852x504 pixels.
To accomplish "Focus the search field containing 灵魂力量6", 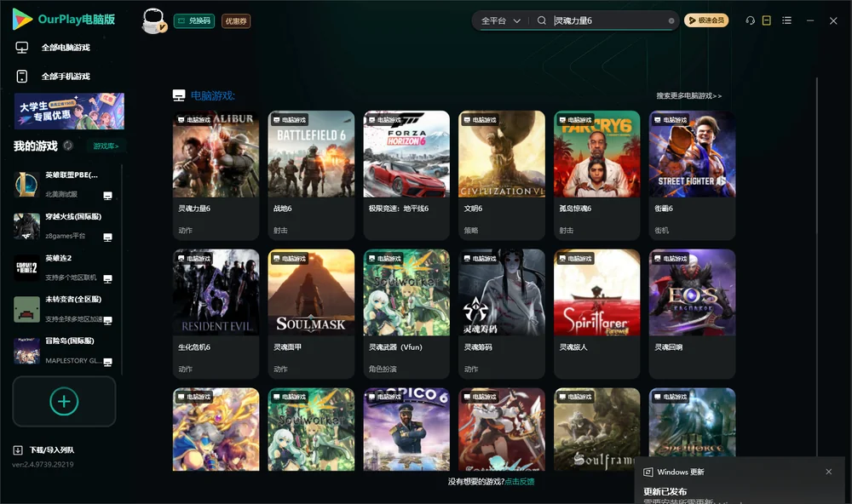I will 608,20.
